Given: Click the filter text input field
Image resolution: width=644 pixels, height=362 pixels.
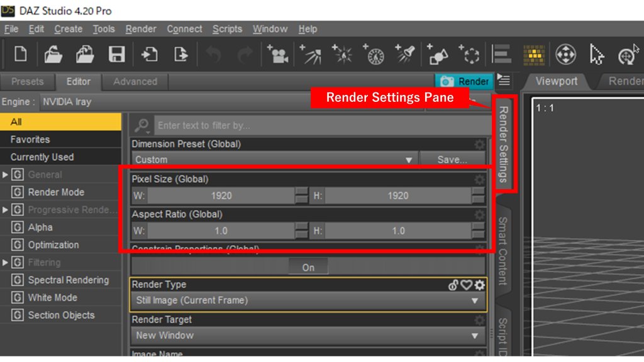Looking at the screenshot, I should (x=321, y=126).
